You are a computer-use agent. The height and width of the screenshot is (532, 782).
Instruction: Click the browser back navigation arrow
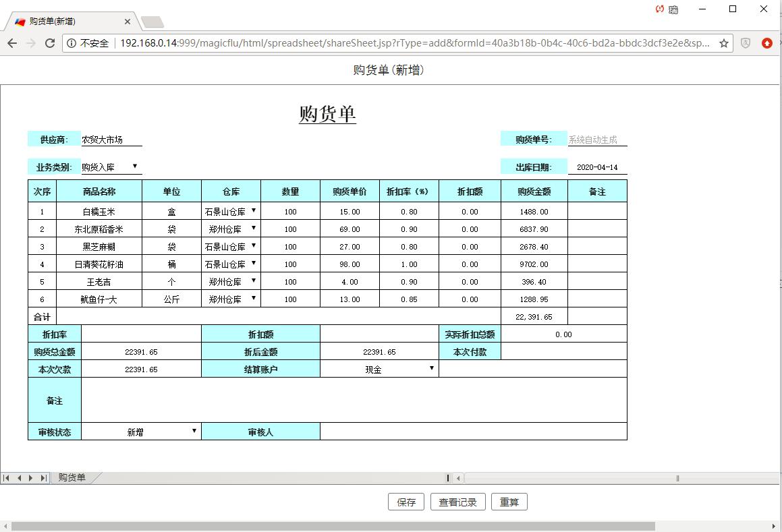click(x=12, y=42)
